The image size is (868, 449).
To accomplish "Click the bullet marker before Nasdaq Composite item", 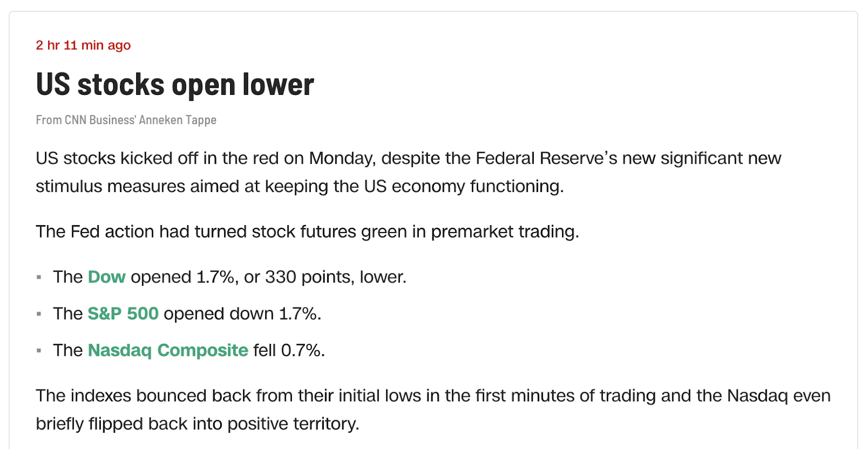I will 39,351.
